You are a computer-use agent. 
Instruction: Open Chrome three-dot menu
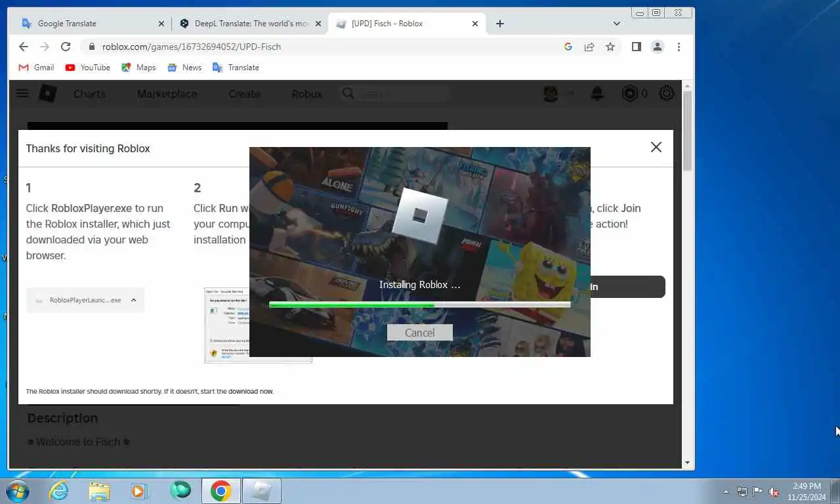679,47
